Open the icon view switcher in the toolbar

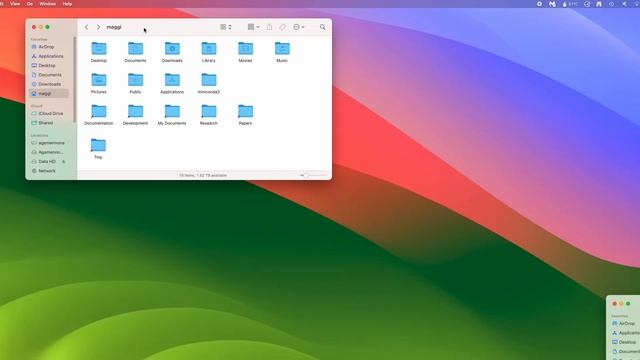tap(226, 27)
